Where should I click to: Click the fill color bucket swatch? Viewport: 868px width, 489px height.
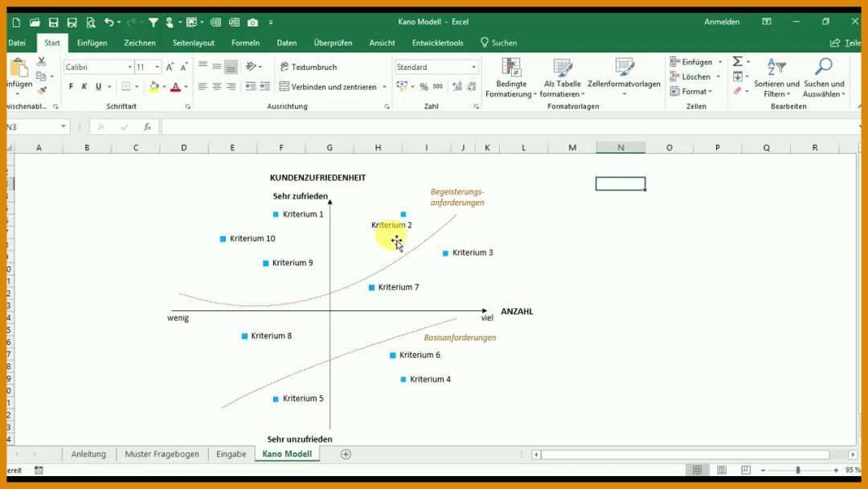tap(154, 87)
